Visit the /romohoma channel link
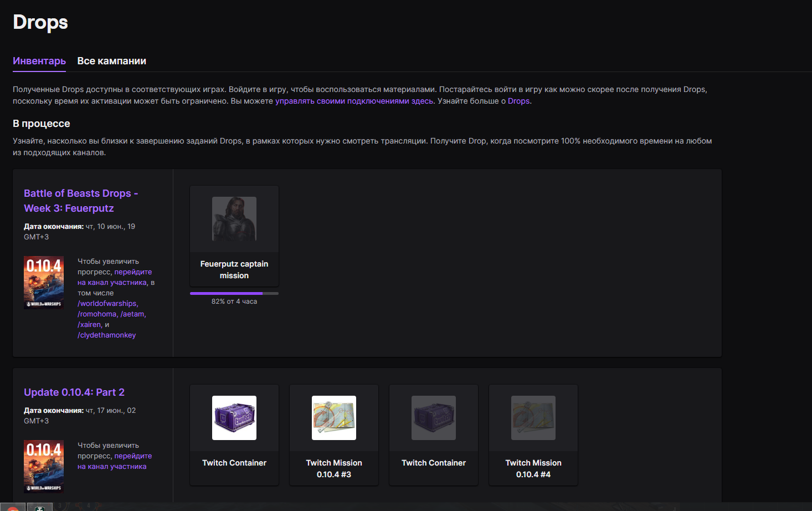The image size is (812, 511). [97, 314]
